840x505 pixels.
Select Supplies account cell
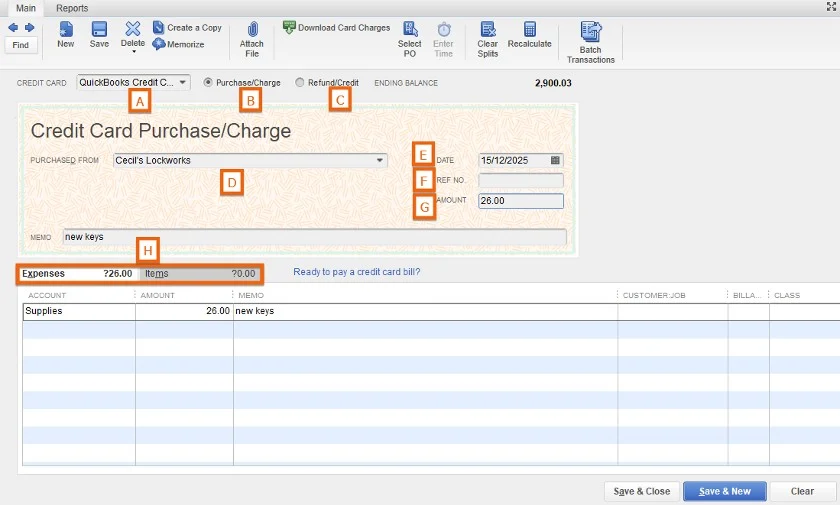click(79, 311)
